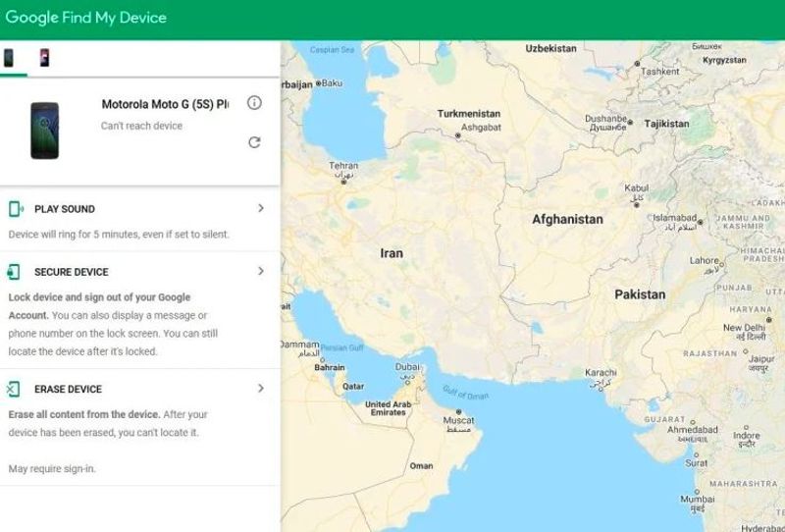Click the Mumbai label on map
The height and width of the screenshot is (532, 785).
698,499
